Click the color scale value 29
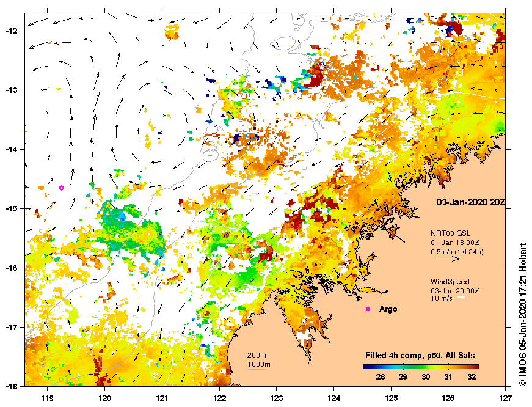The width and height of the screenshot is (532, 407). coord(403,377)
